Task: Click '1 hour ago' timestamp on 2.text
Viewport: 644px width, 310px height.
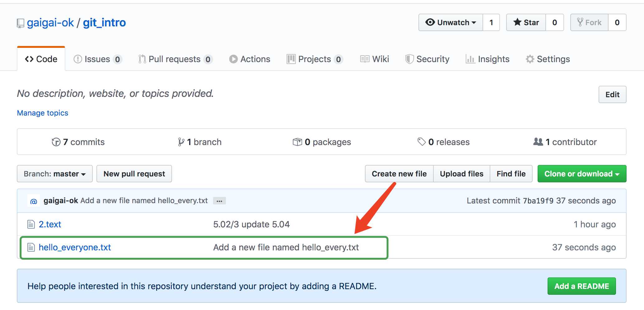Action: pos(595,224)
